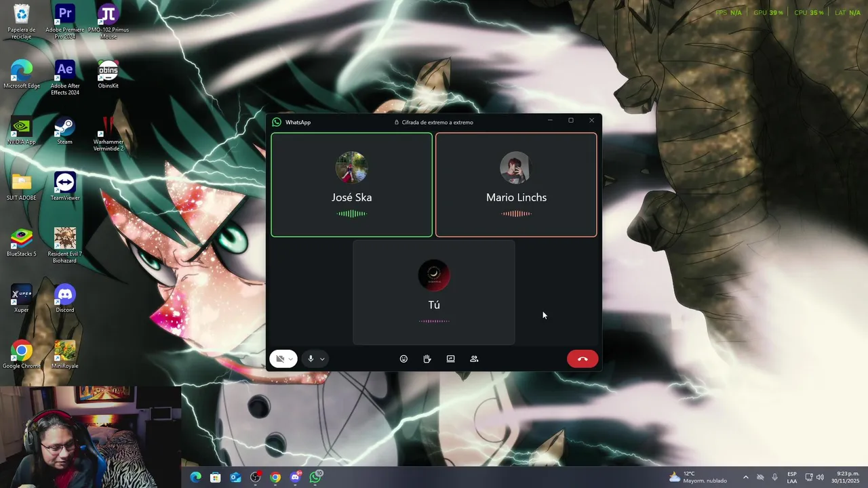Open network settings tray icon

(x=809, y=477)
